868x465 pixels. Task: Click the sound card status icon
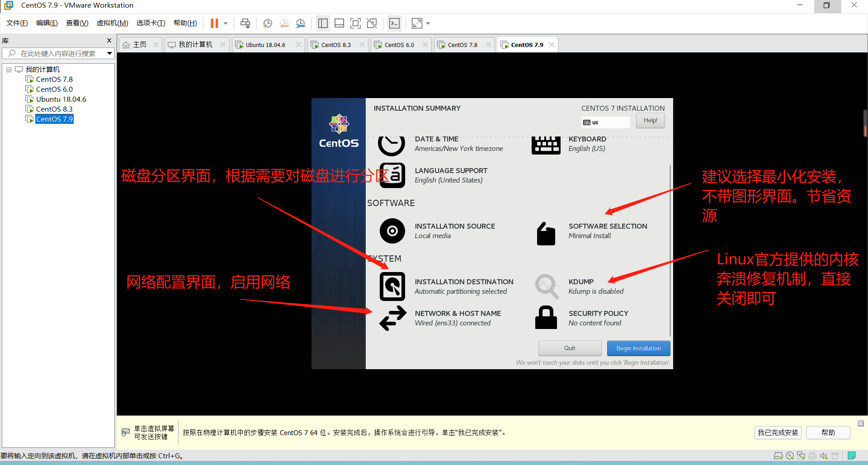coord(824,456)
